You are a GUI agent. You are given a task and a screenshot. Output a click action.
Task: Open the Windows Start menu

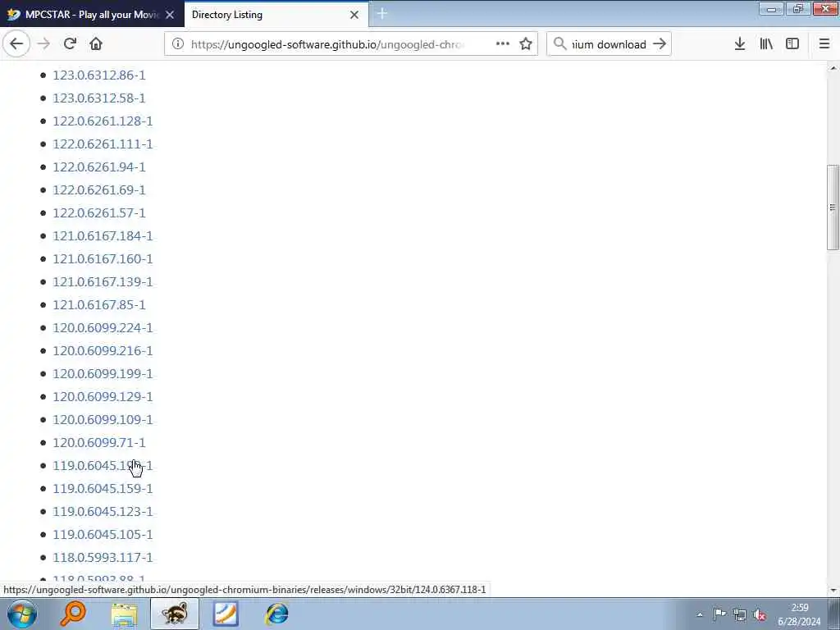[22, 614]
